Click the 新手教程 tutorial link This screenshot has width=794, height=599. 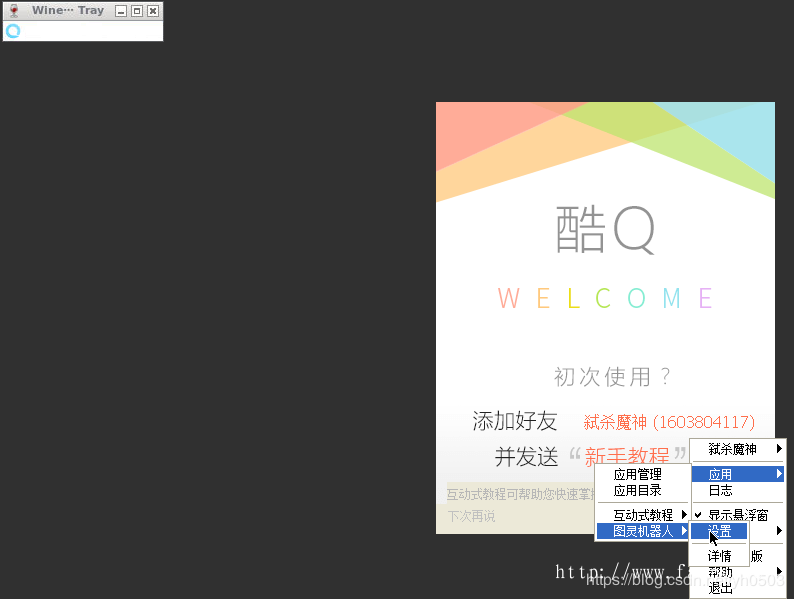click(x=627, y=457)
